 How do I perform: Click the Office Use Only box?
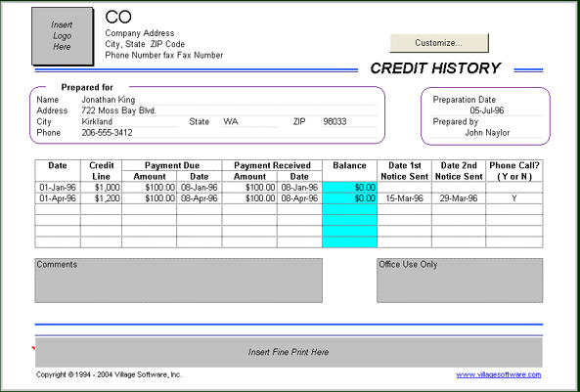pyautogui.click(x=460, y=281)
